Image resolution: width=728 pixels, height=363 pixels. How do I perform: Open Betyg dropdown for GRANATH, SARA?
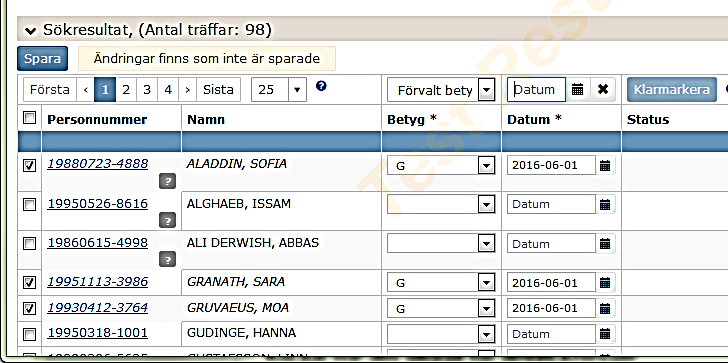[441, 282]
